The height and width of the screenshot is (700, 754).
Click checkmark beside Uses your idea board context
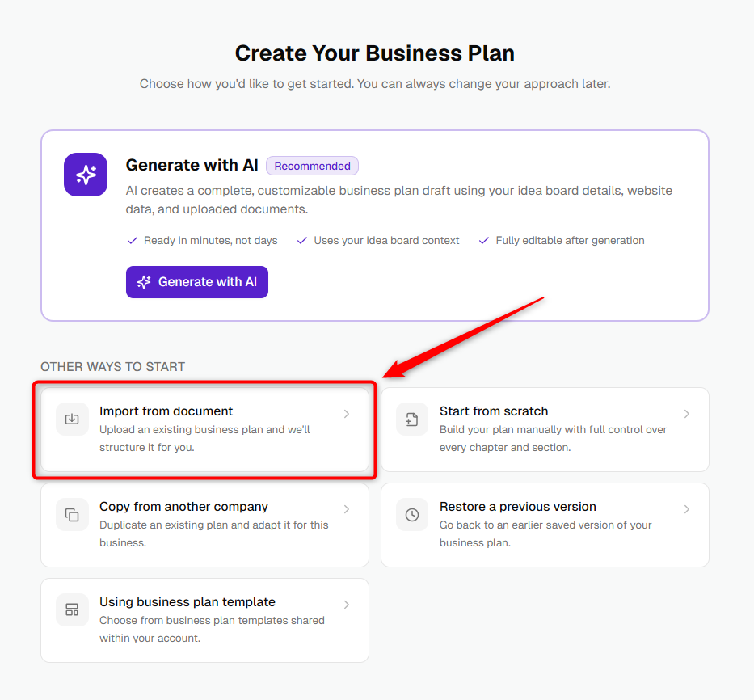pyautogui.click(x=302, y=241)
